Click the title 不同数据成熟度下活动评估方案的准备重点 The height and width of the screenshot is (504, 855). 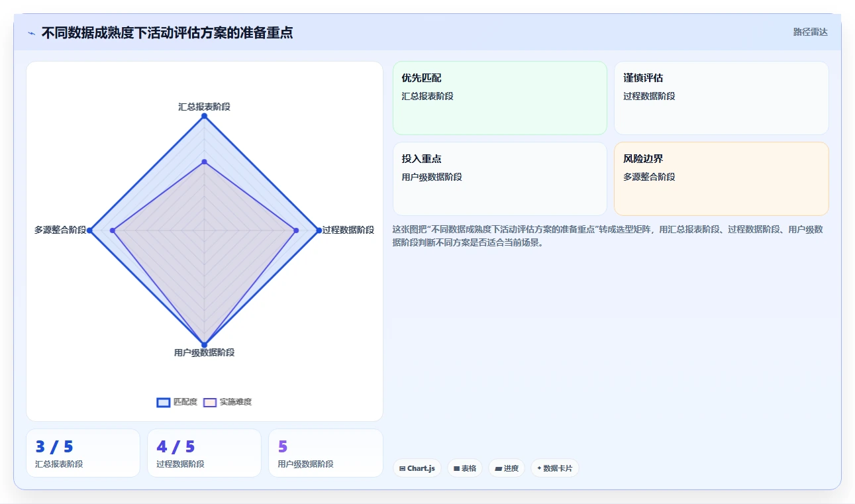[167, 33]
